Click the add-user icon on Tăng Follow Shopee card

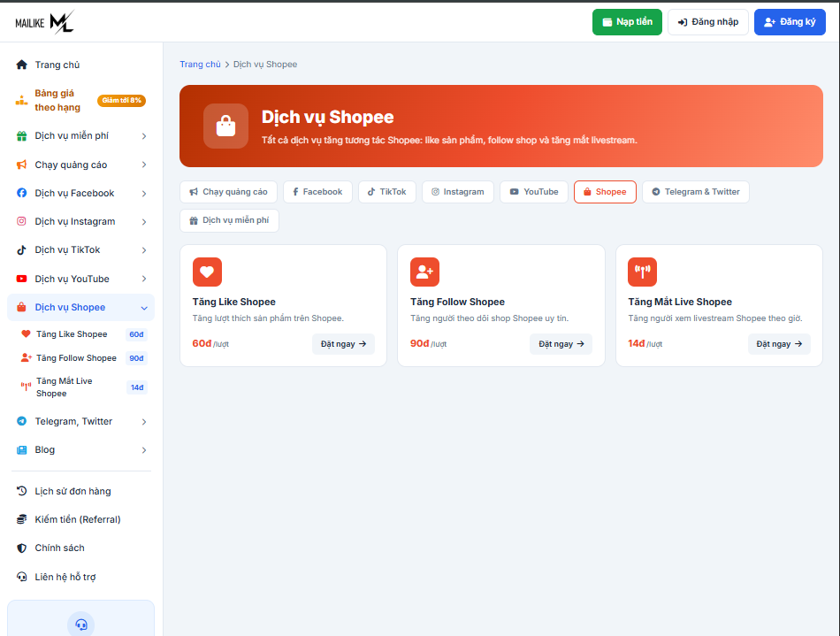pyautogui.click(x=424, y=272)
